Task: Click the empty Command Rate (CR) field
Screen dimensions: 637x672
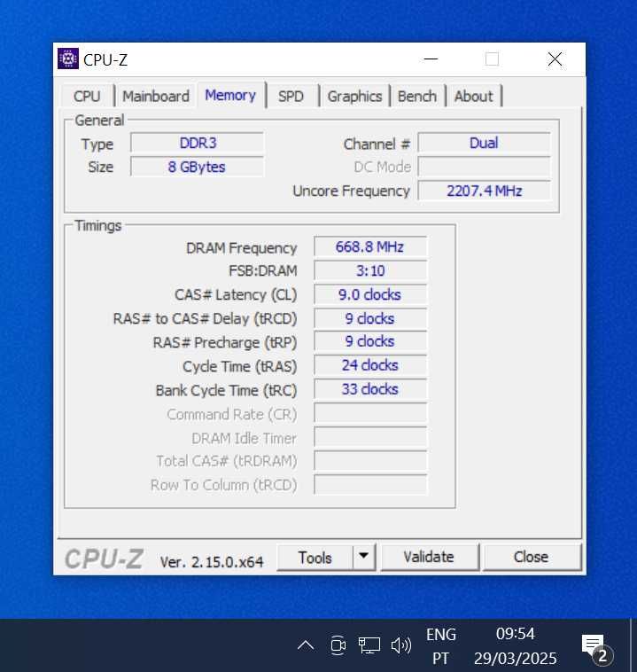Action: [x=370, y=413]
